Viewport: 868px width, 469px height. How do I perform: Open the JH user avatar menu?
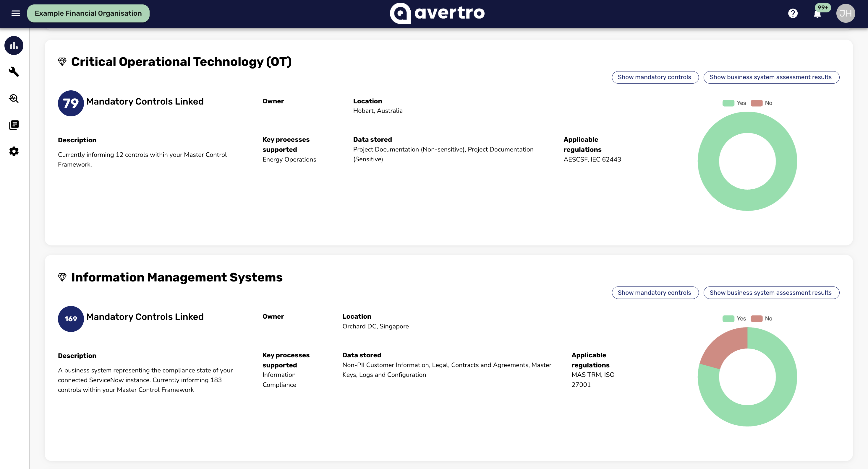pyautogui.click(x=846, y=14)
